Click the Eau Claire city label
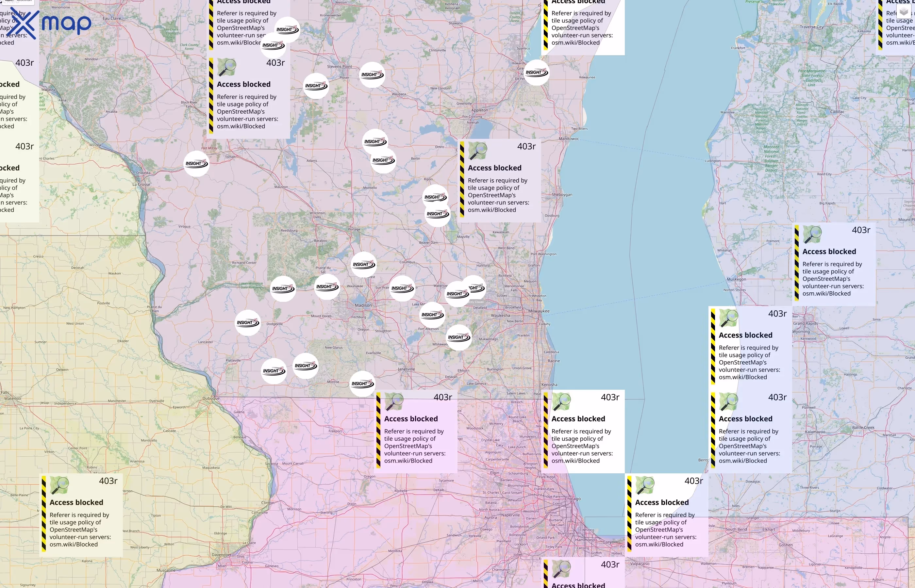915x588 pixels. (112, 18)
